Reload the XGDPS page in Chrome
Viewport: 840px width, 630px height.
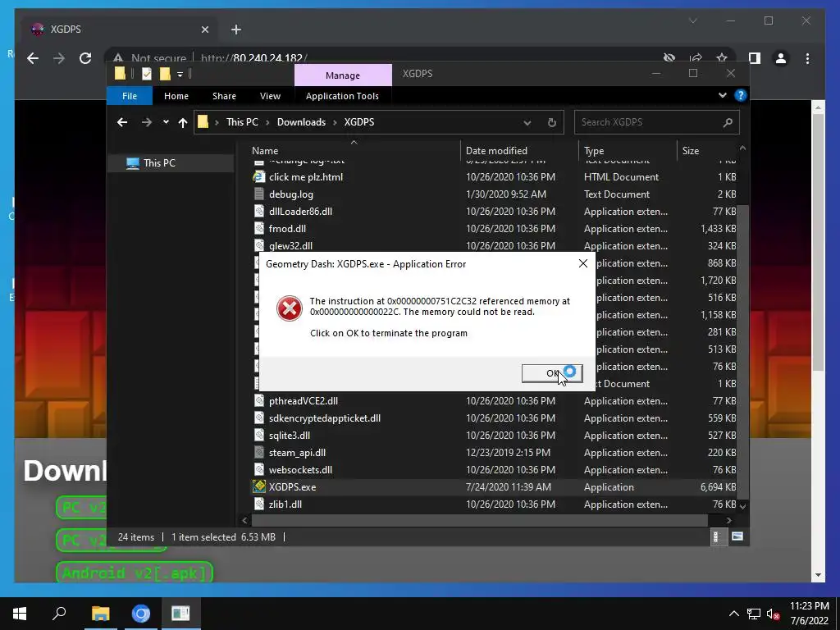point(85,58)
